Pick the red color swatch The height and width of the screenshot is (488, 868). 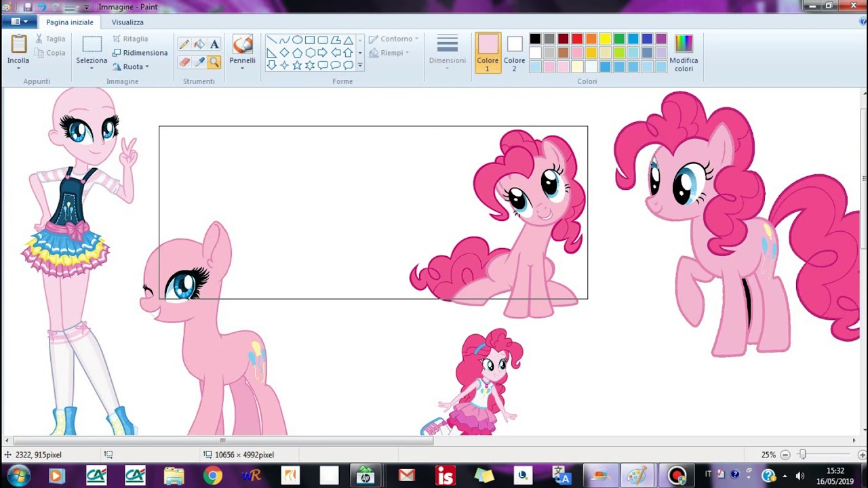click(577, 39)
